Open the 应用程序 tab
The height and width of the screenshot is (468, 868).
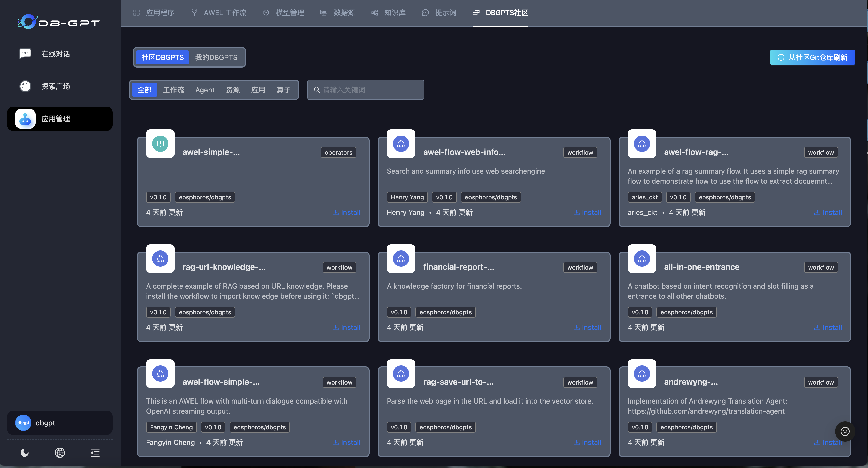pyautogui.click(x=154, y=13)
